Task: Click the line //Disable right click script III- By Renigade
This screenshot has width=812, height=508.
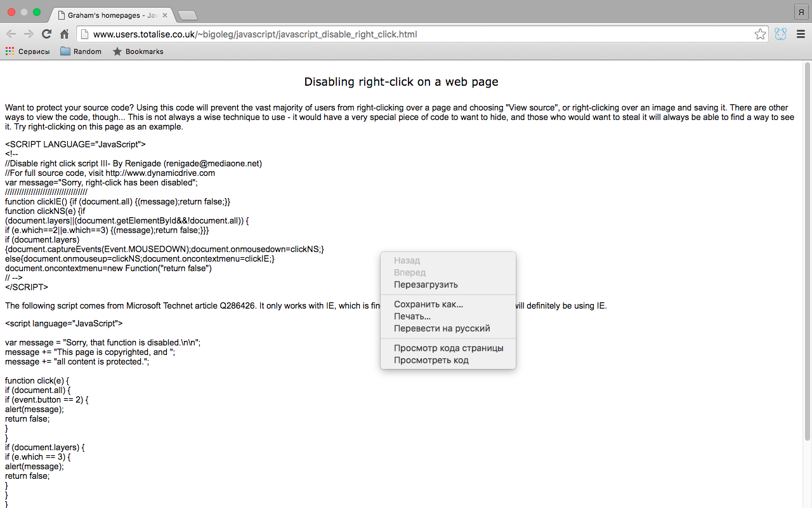Action: tap(133, 163)
